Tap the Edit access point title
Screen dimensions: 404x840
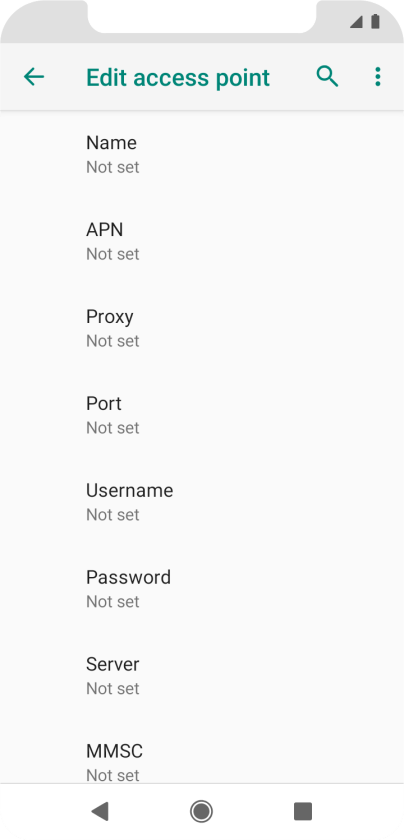(x=178, y=78)
